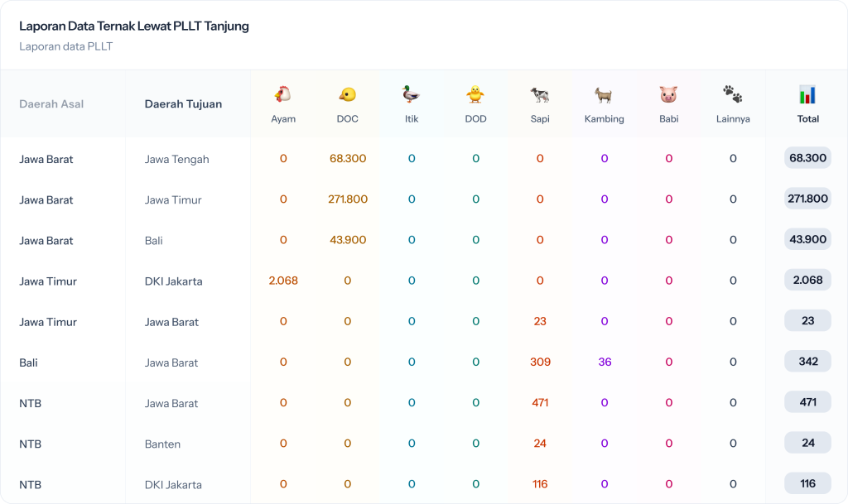
Task: Click the goat Kambing column icon
Action: [x=604, y=94]
